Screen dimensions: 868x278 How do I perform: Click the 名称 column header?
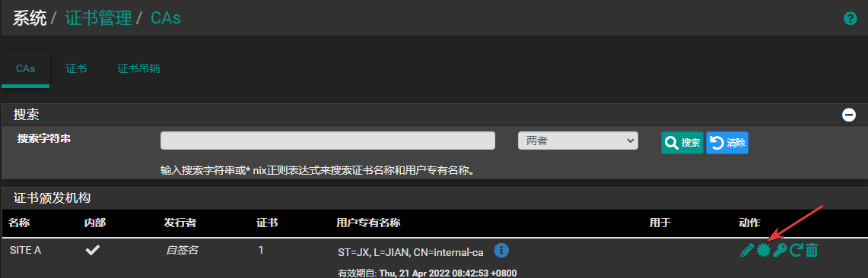coord(19,223)
